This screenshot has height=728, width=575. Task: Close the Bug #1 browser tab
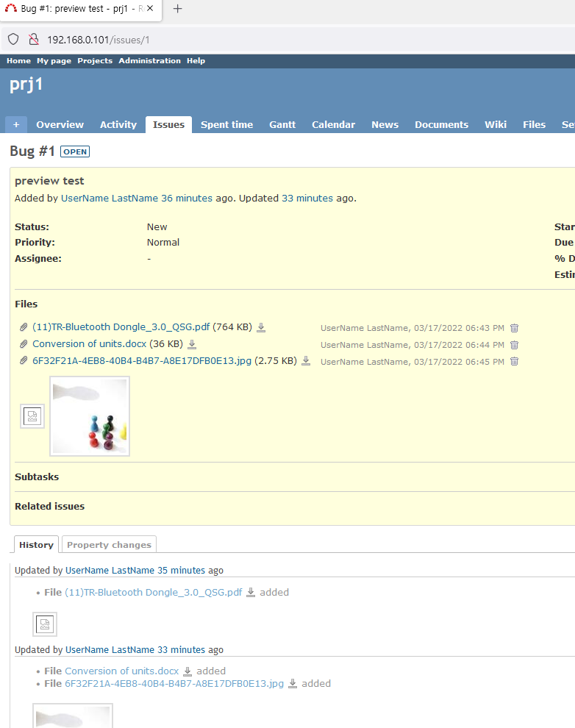point(150,8)
